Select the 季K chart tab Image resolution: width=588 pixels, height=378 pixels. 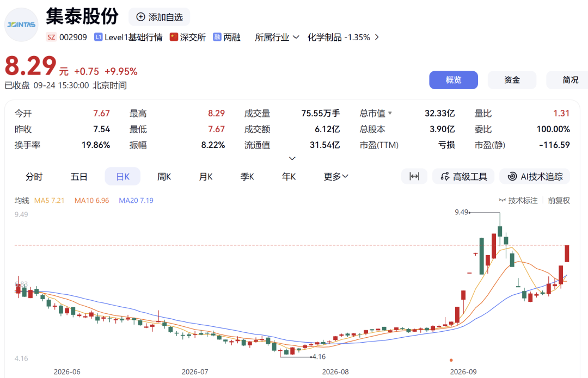pos(248,176)
